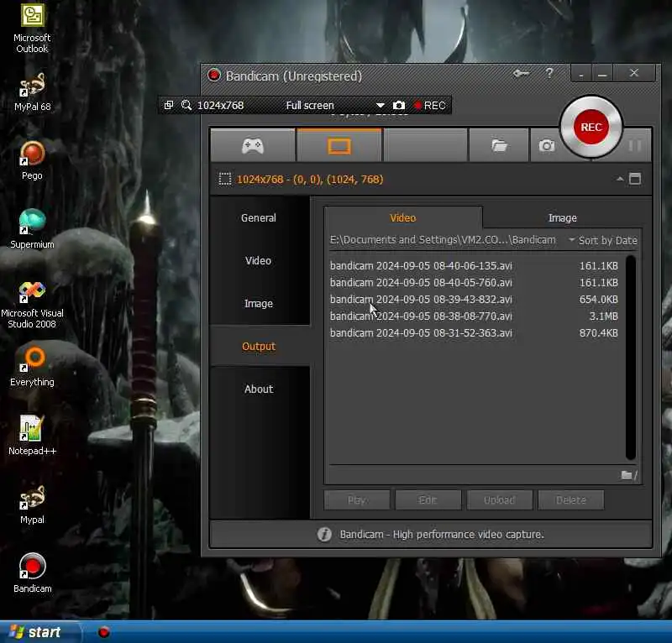
Task: Open output folder icon in mode bar
Action: click(499, 146)
